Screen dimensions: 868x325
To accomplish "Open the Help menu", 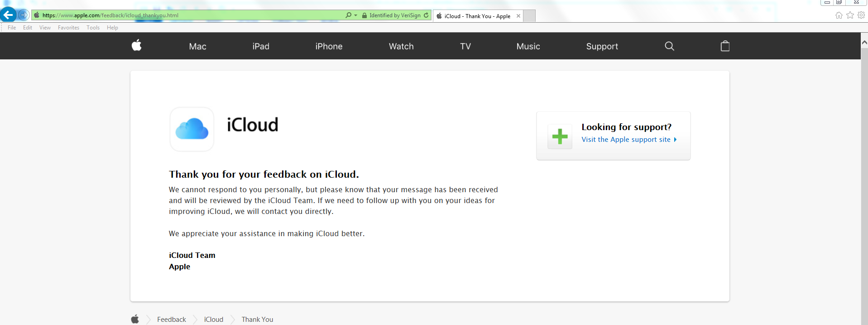I will 112,28.
